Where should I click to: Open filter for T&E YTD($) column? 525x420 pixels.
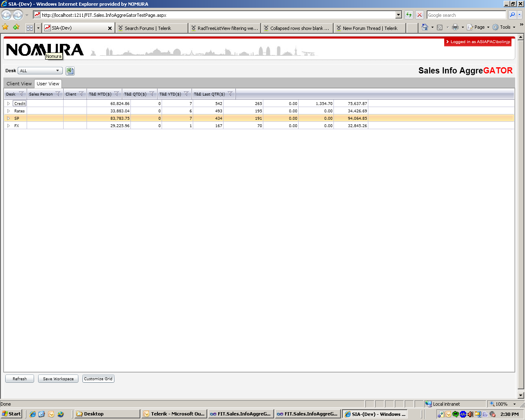pyautogui.click(x=186, y=94)
